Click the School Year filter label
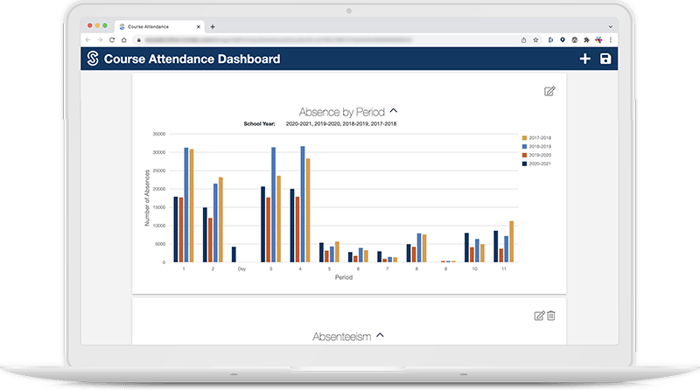This screenshot has height=390, width=700. coord(259,124)
